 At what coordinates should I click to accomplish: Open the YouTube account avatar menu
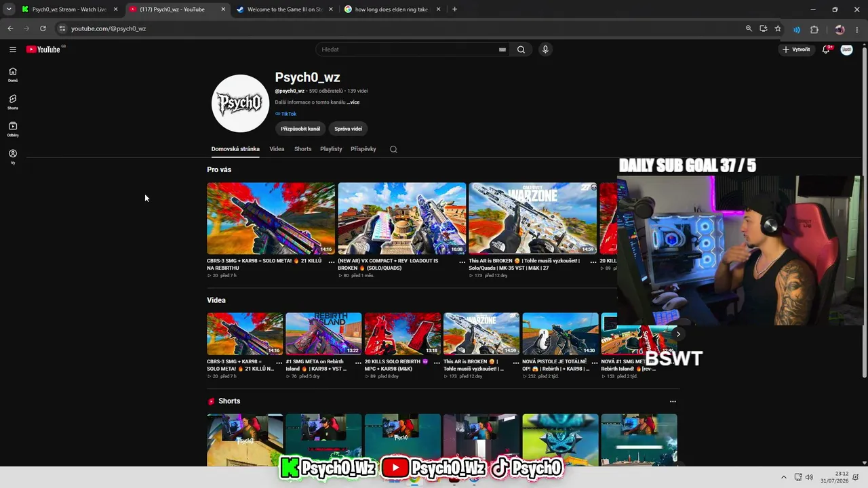[x=846, y=49]
